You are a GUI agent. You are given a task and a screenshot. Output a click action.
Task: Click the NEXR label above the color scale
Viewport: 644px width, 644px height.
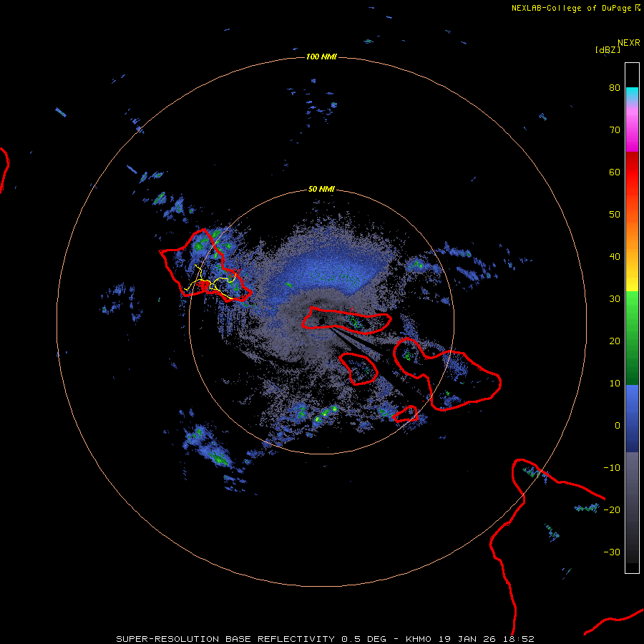[x=629, y=43]
